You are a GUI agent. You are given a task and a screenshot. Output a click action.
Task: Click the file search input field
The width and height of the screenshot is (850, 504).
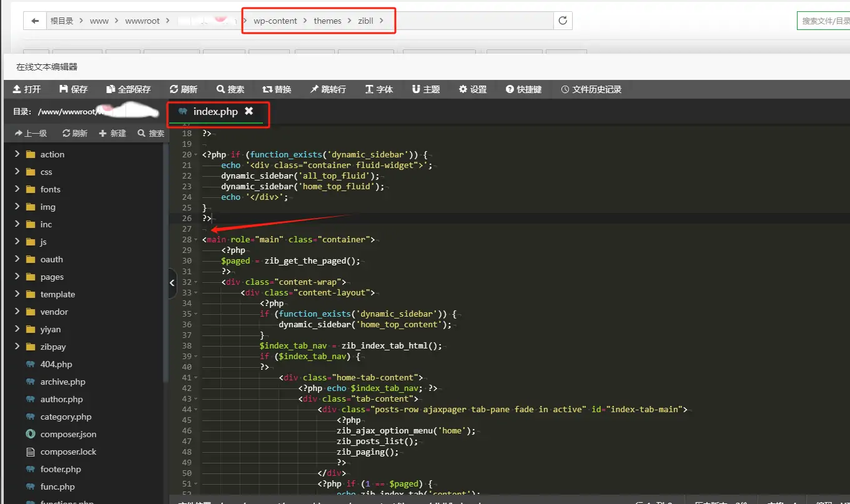coord(824,21)
